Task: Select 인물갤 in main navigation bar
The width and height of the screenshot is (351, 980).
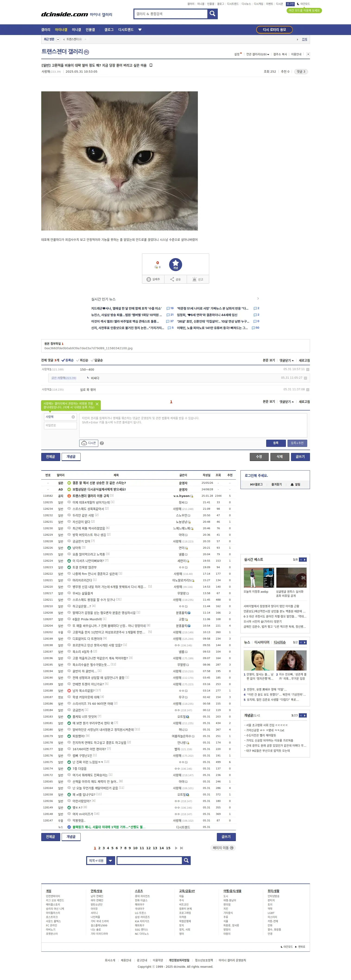Action: click(90, 30)
